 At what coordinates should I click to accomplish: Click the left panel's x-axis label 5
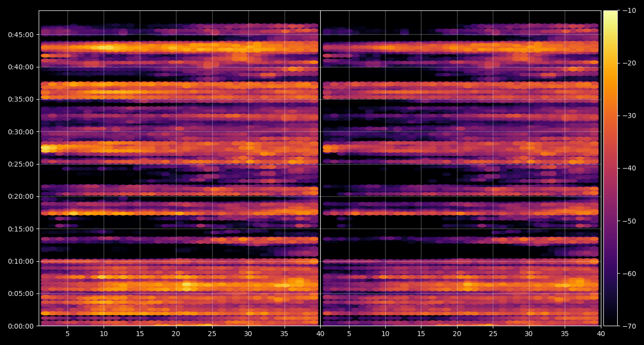(67, 334)
